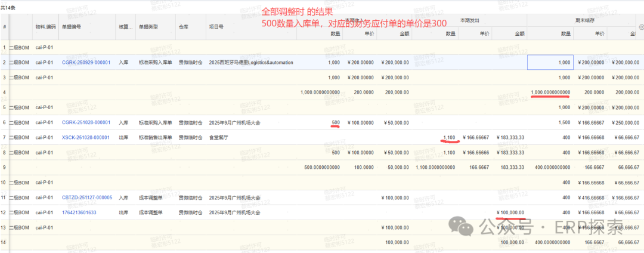Open document link CGRK-251028-000001

[86, 122]
